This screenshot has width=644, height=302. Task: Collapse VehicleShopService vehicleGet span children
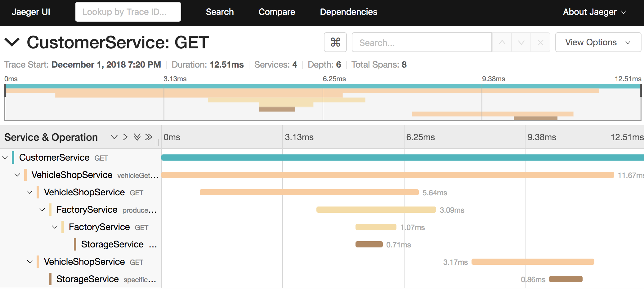[17, 175]
